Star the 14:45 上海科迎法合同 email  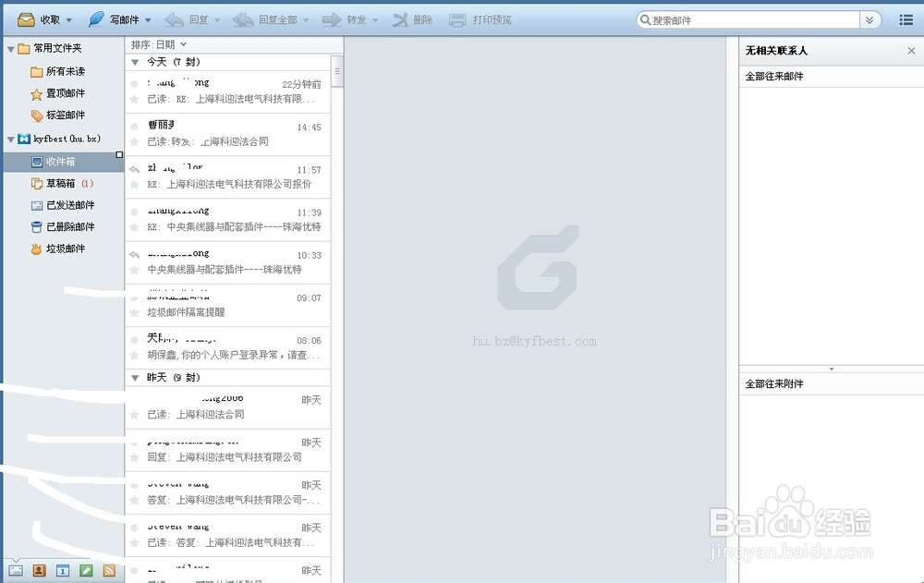(134, 142)
